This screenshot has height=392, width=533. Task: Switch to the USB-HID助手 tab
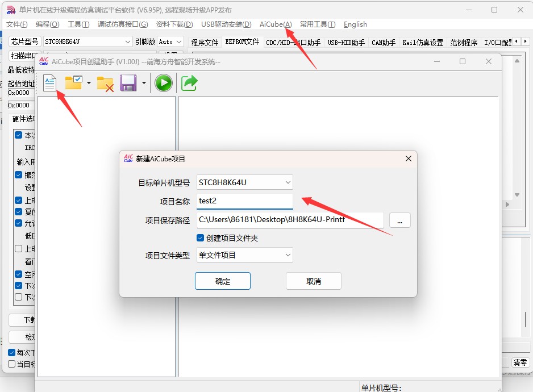point(346,42)
